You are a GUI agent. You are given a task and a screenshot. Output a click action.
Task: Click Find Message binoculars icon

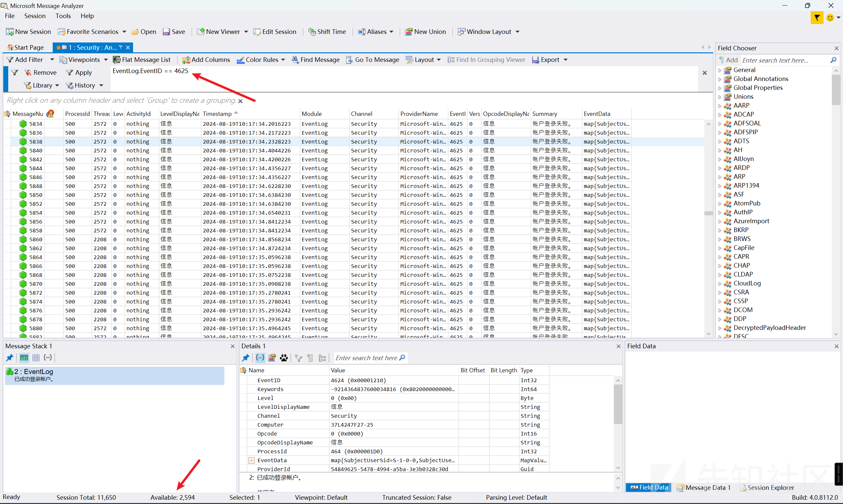click(295, 60)
